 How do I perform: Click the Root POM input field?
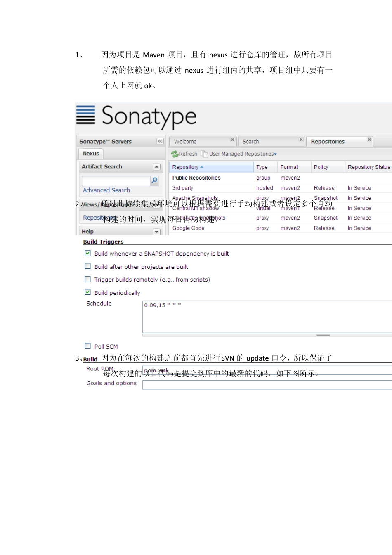point(267,370)
